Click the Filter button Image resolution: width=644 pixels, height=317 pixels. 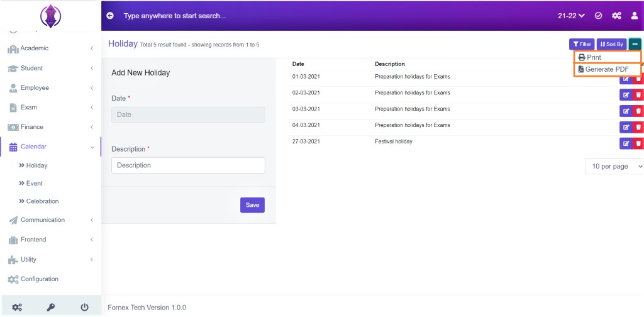coord(582,44)
